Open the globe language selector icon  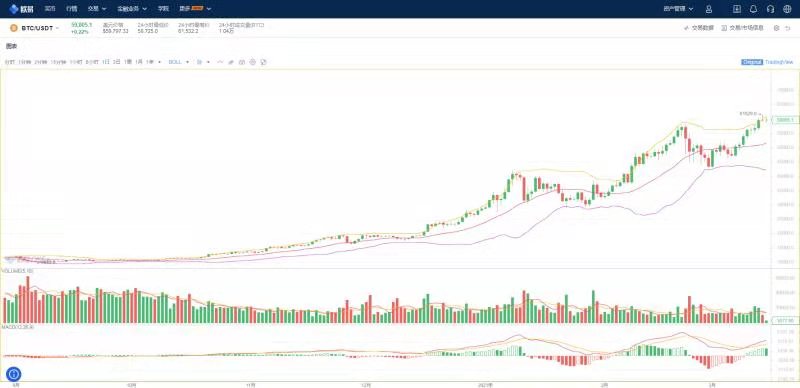787,9
